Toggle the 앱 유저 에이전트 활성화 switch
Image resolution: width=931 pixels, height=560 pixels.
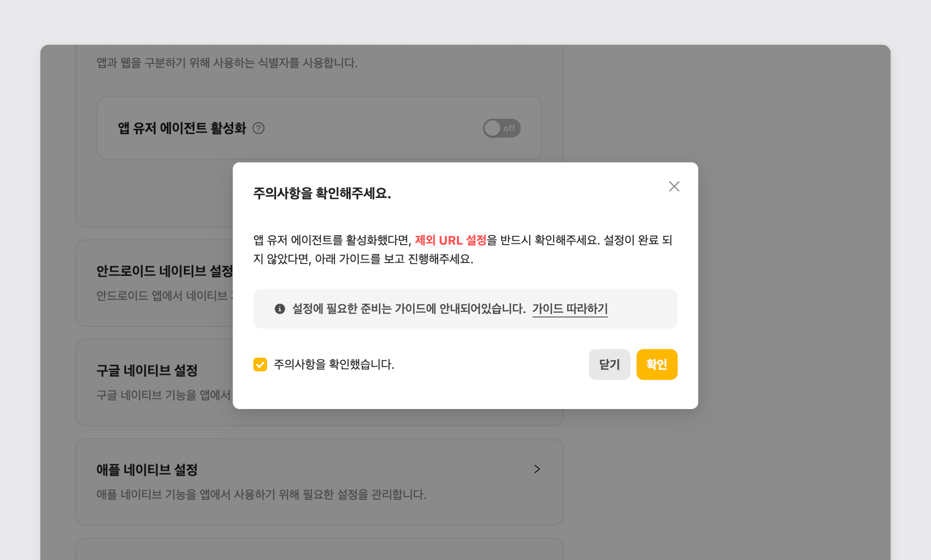(x=501, y=128)
